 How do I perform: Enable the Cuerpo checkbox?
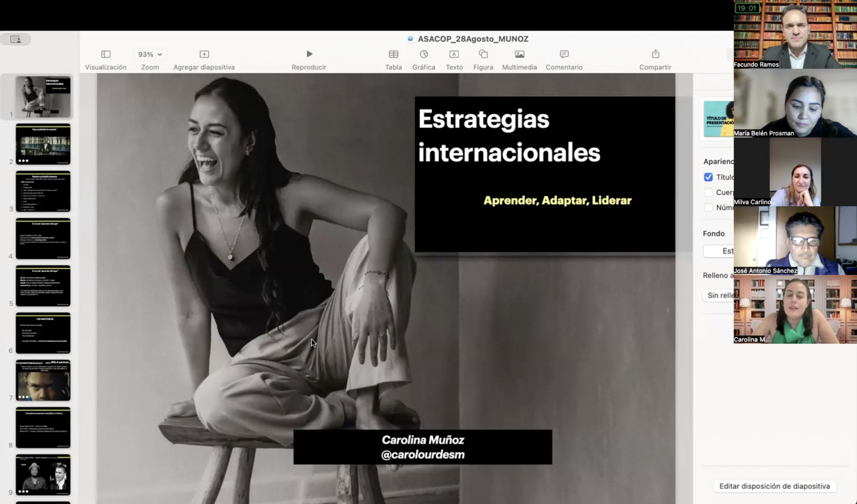coord(708,192)
